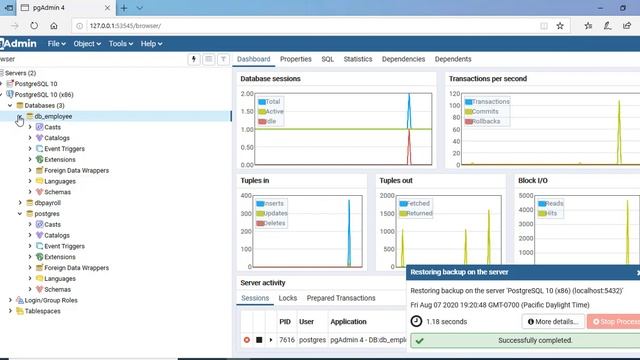
Task: Click the Schemas icon under postgres
Action: pos(40,289)
